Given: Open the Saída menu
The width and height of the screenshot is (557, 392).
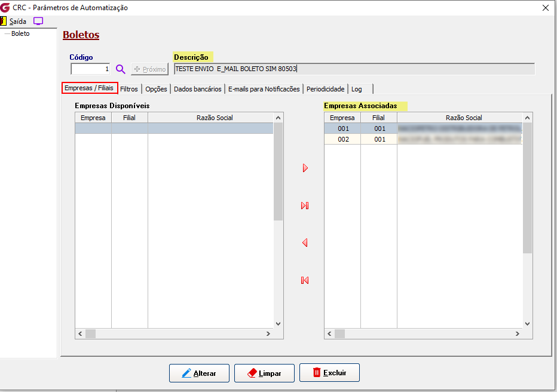Looking at the screenshot, I should click(x=18, y=22).
